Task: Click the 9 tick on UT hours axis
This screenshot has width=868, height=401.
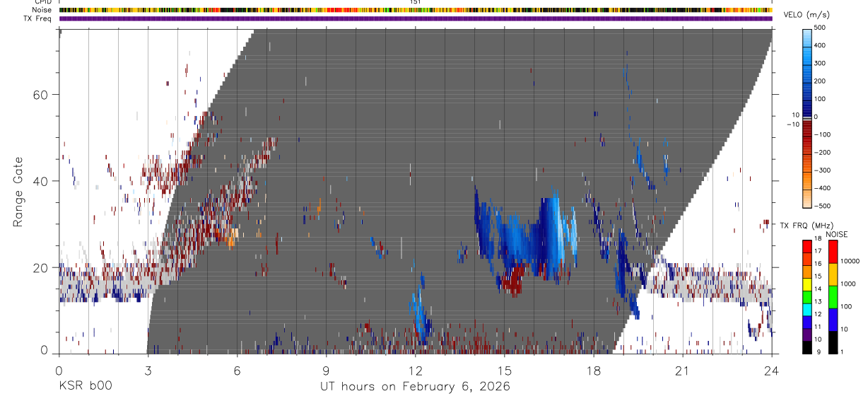Action: click(326, 370)
